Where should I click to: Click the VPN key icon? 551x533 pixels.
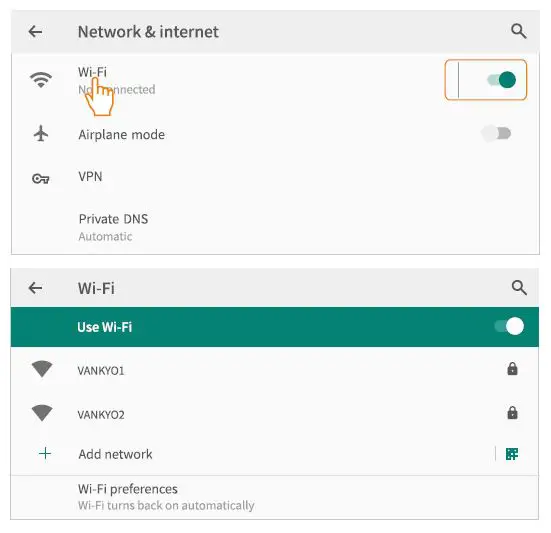click(x=40, y=179)
